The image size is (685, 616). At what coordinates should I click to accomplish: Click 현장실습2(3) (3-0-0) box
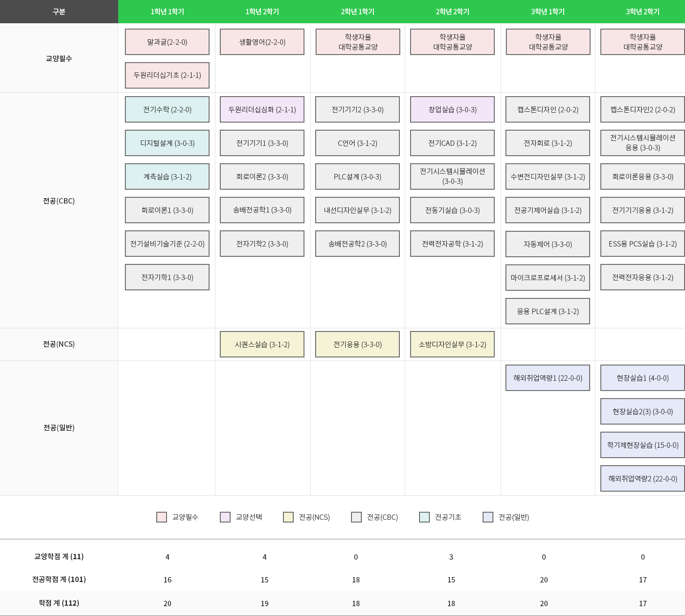642,412
